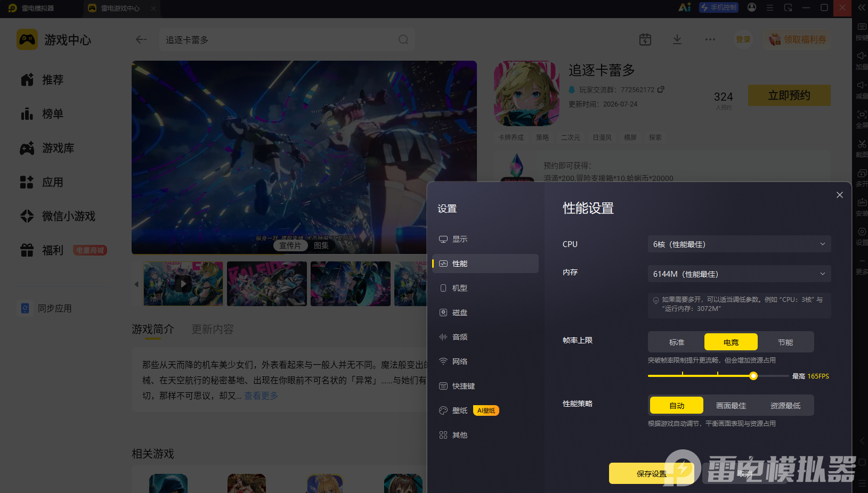Click 同步应用 sync apps
The height and width of the screenshot is (493, 868).
tap(46, 308)
